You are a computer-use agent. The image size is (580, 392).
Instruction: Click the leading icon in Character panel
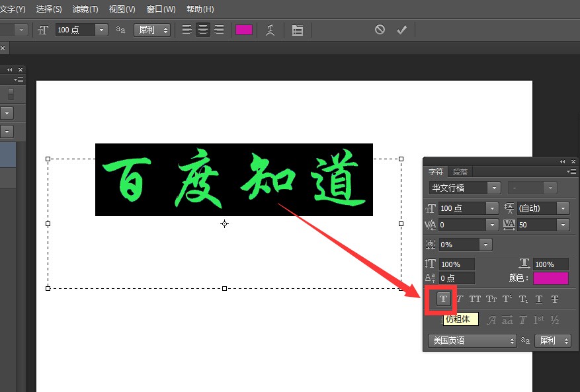(x=509, y=208)
